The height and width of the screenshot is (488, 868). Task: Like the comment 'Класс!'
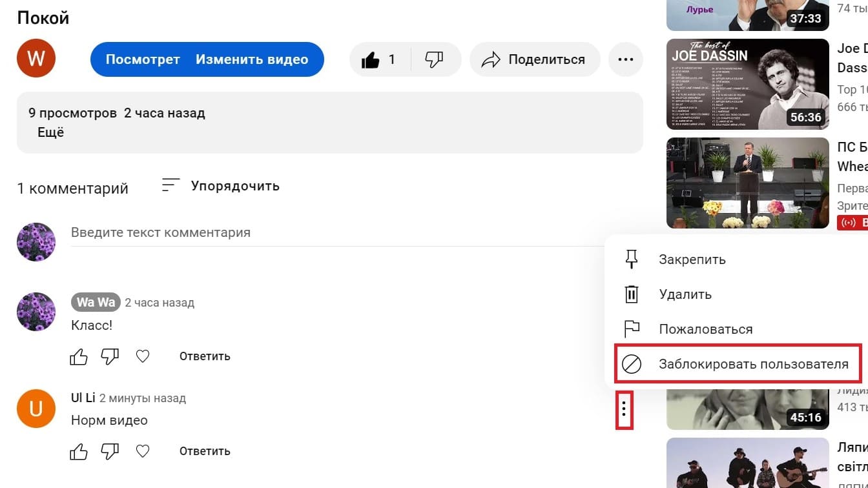click(x=79, y=356)
